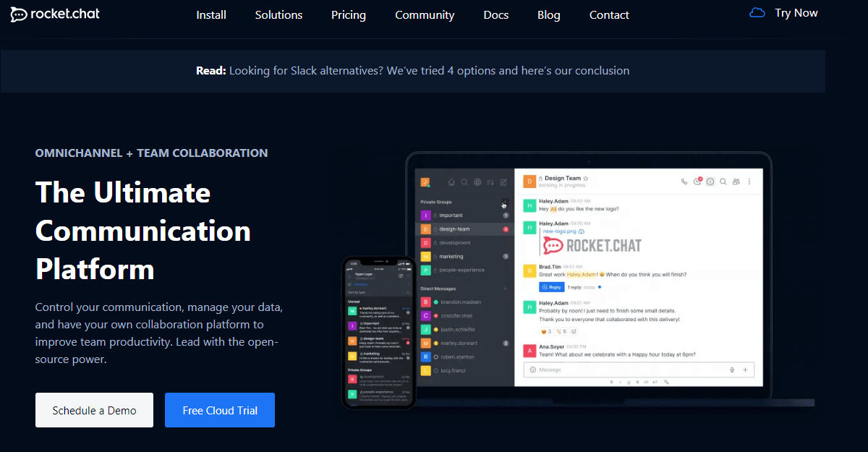This screenshot has height=452, width=868.
Task: Click the Message input field
Action: point(639,370)
